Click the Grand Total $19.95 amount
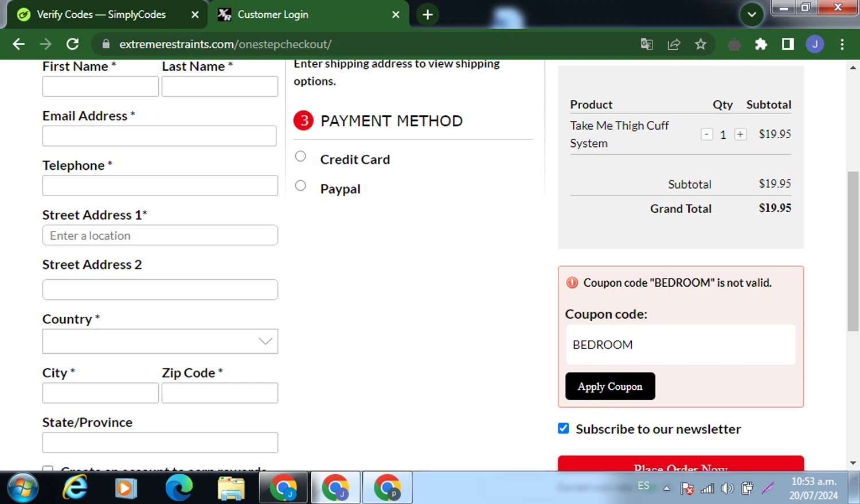Image resolution: width=860 pixels, height=504 pixels. coord(775,208)
